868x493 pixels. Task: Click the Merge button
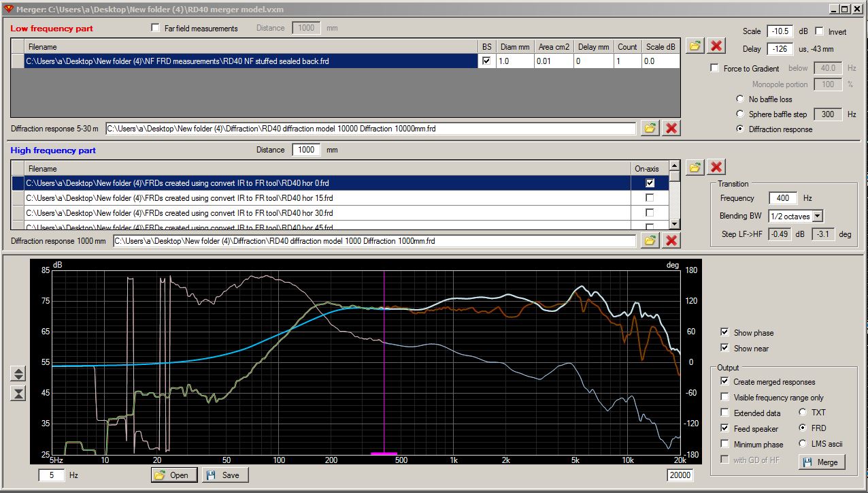(x=820, y=462)
